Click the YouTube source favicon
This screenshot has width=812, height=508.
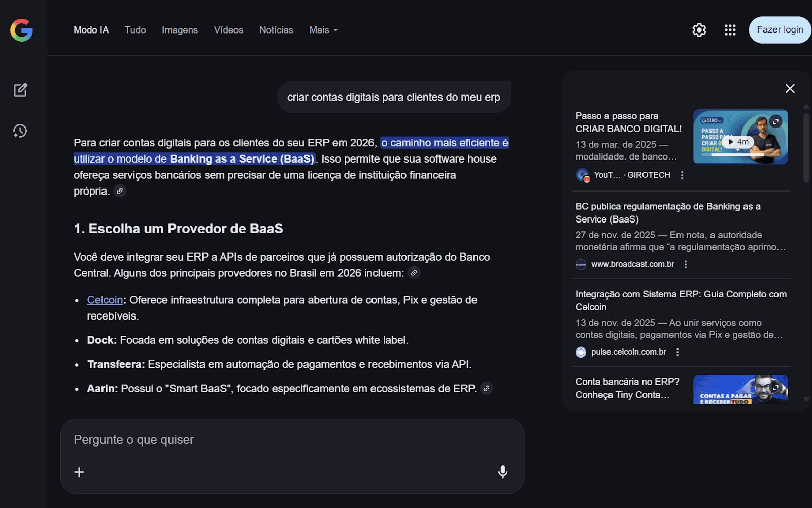point(582,175)
